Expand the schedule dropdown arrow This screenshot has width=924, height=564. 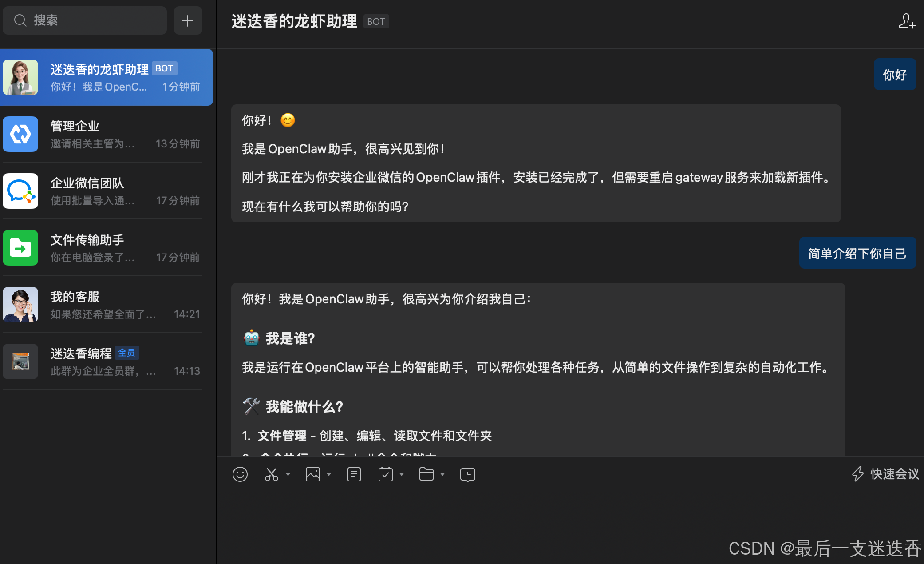[402, 474]
